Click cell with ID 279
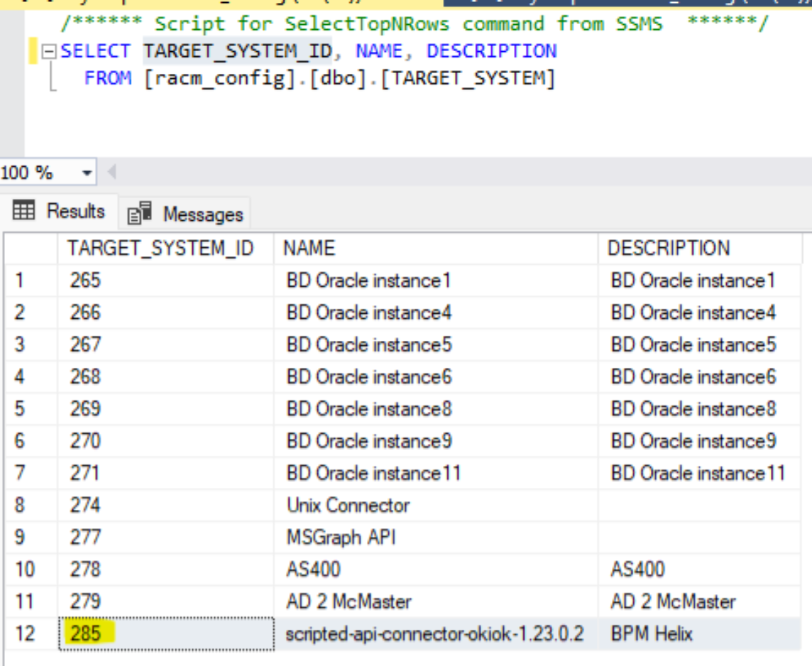812x666 pixels. pyautogui.click(x=165, y=602)
